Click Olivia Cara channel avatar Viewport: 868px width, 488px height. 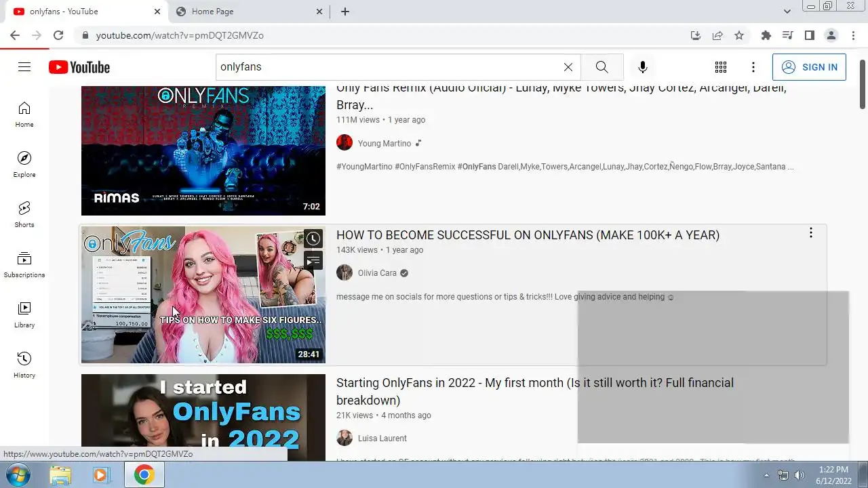344,272
